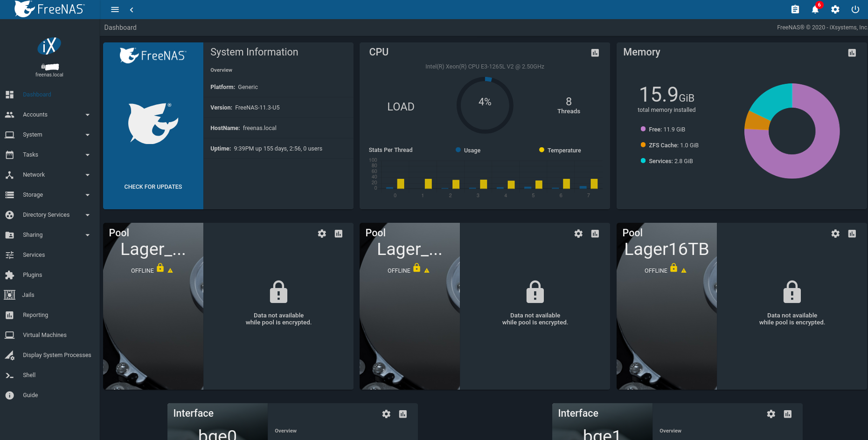
Task: Click the FreeNAS logo in header
Action: pyautogui.click(x=49, y=9)
